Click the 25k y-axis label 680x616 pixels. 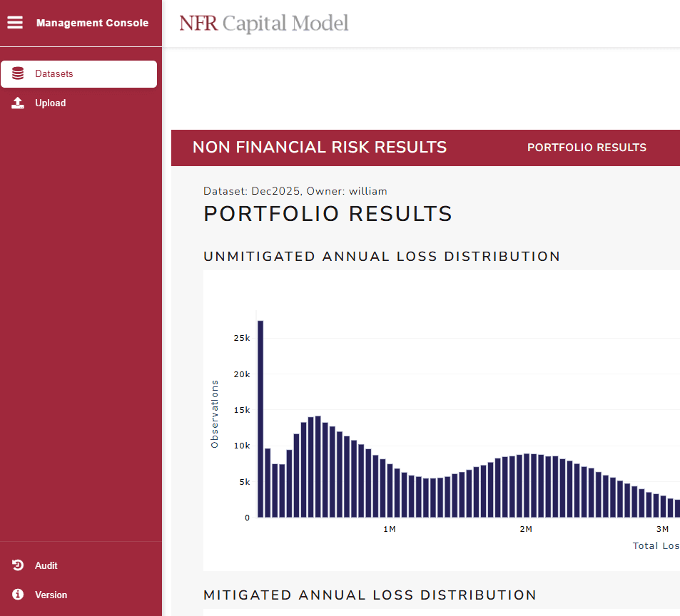242,338
